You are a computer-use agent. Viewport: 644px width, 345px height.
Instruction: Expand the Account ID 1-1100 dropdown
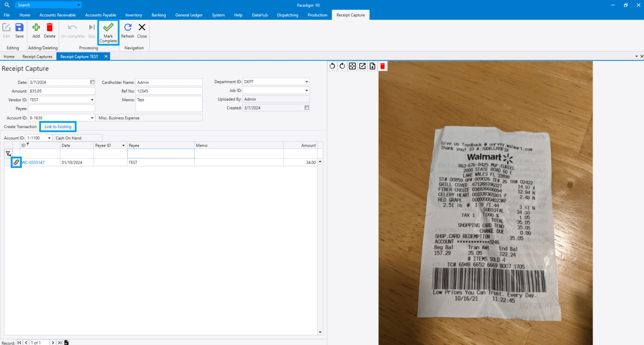tap(49, 138)
